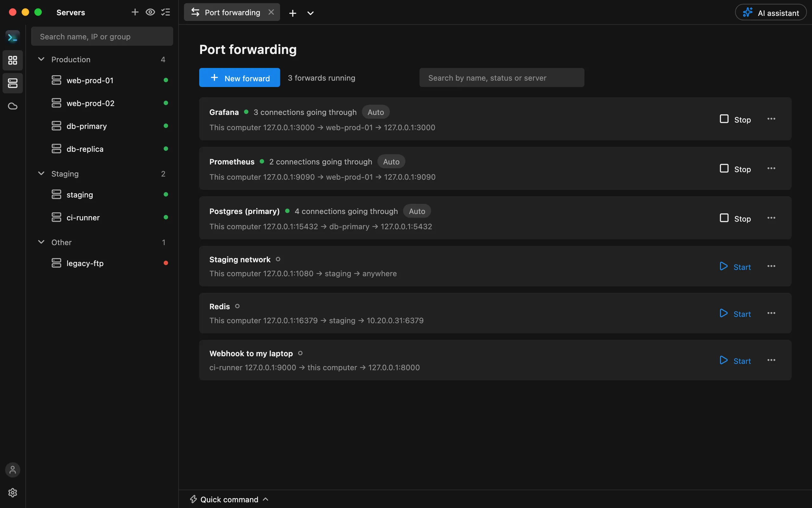Viewport: 812px width, 508px height.
Task: Open more options for Webhook to my laptop
Action: coord(771,360)
